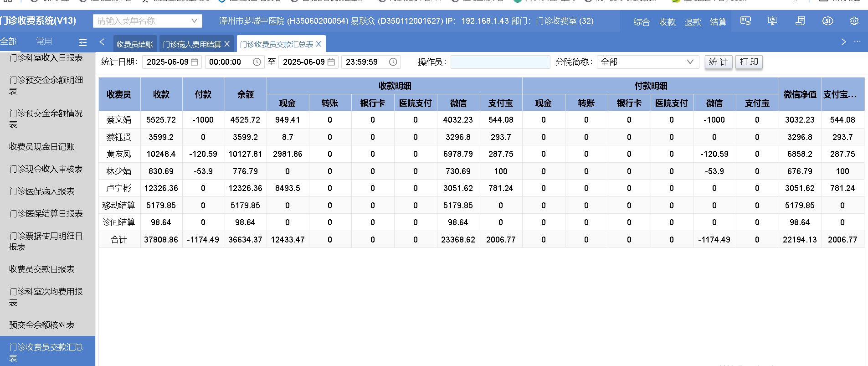The height and width of the screenshot is (366, 868).
Task: Click the 统计 button
Action: [x=719, y=62]
